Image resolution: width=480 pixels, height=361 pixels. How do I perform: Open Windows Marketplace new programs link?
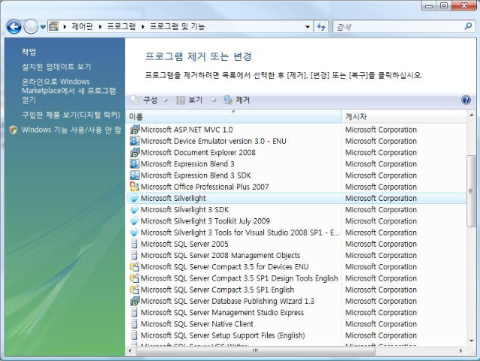tap(69, 91)
